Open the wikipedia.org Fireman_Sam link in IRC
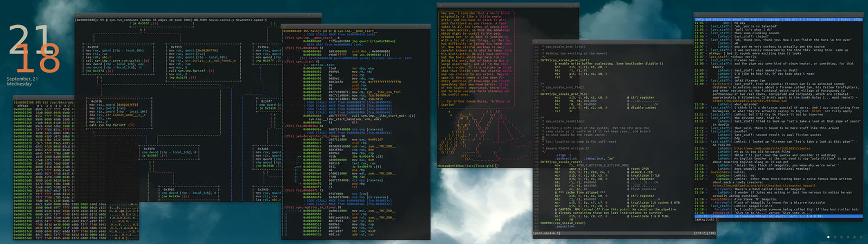This screenshot has width=868, height=244. point(749,101)
